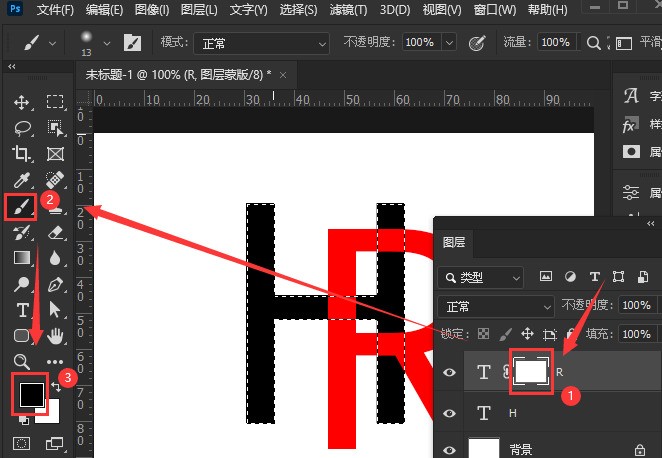Open the 模式 blend mode dropdown in options bar
This screenshot has height=458, width=662.
point(261,44)
